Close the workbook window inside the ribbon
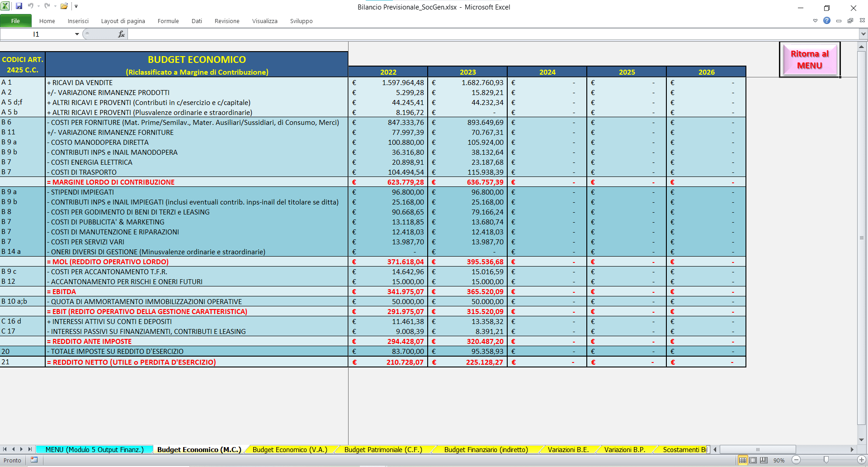 pos(862,21)
